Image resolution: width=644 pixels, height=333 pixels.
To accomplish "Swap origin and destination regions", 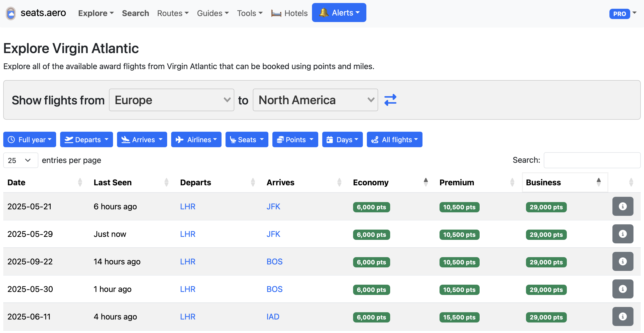I will point(390,100).
